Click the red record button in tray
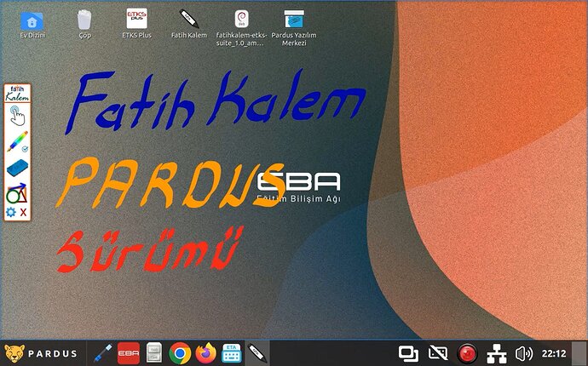This screenshot has height=366, width=588. coord(467,353)
